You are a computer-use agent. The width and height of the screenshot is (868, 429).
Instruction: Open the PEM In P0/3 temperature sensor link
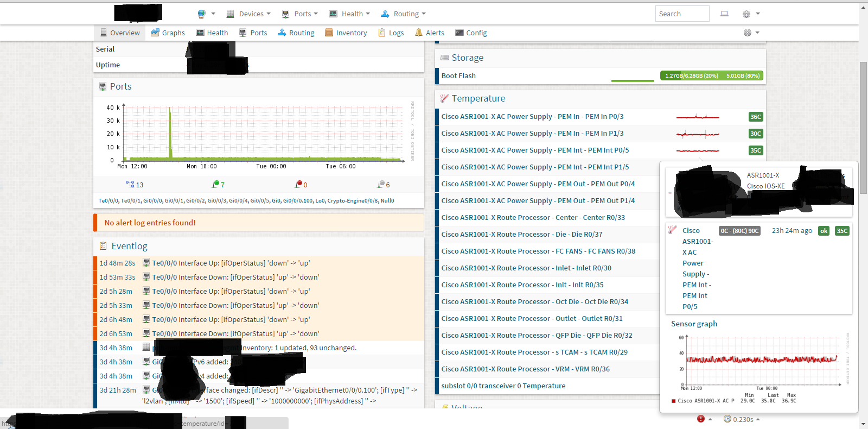click(x=532, y=117)
